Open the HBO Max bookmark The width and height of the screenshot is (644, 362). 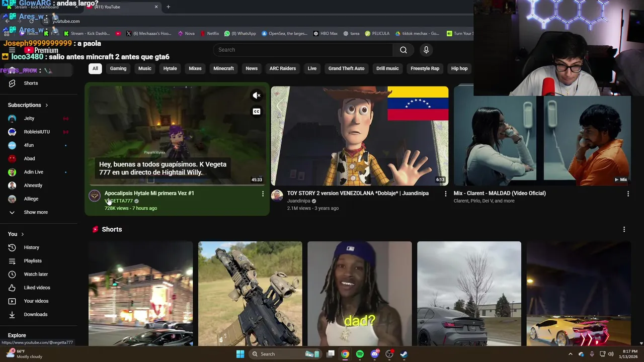click(x=326, y=34)
